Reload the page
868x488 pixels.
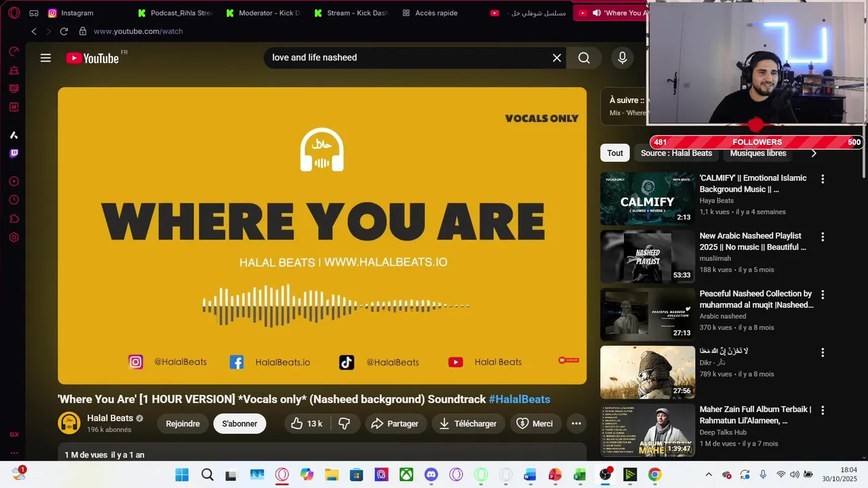click(x=64, y=31)
